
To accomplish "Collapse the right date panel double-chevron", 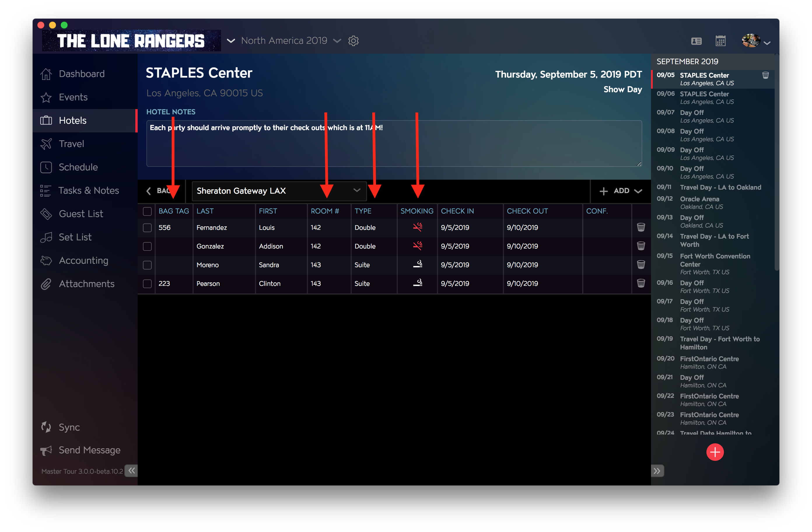I will pos(657,471).
